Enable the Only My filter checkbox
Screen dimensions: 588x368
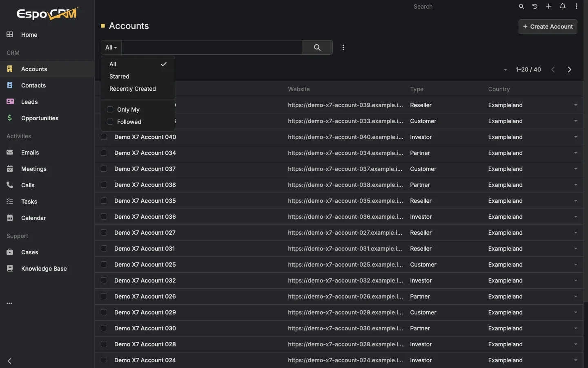[110, 110]
